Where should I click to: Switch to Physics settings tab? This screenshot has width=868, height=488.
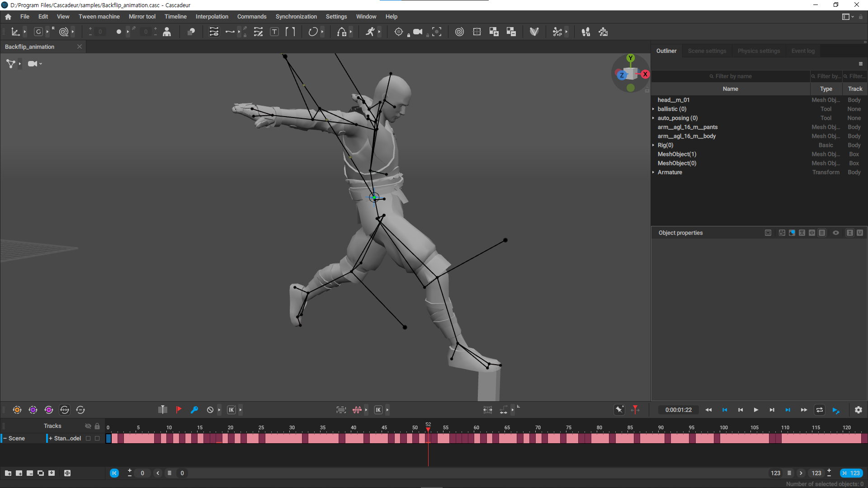tap(759, 51)
